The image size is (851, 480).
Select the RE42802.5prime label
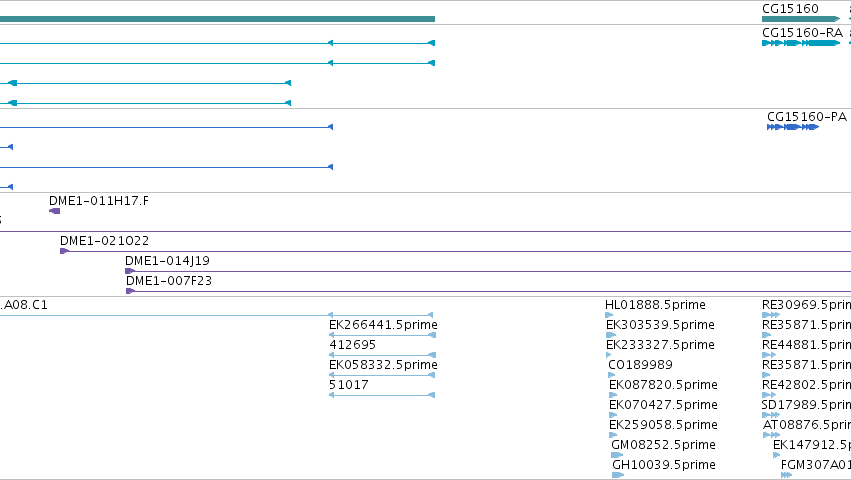[806, 385]
